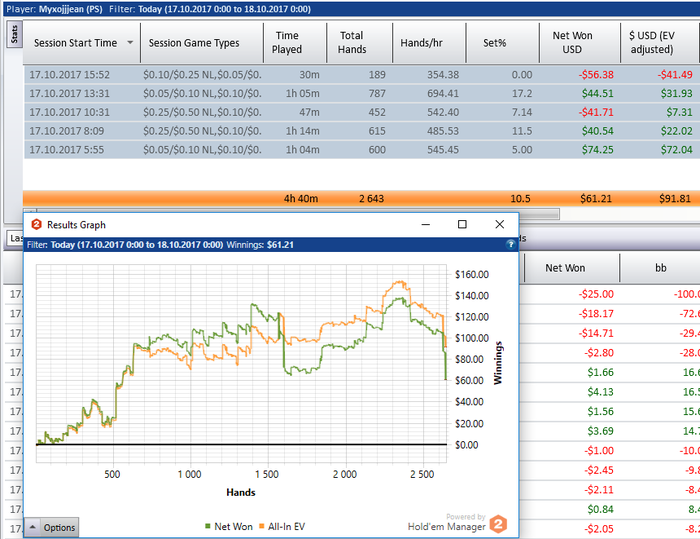The height and width of the screenshot is (539, 700).
Task: Toggle the Net Won legend entry
Action: point(229,526)
